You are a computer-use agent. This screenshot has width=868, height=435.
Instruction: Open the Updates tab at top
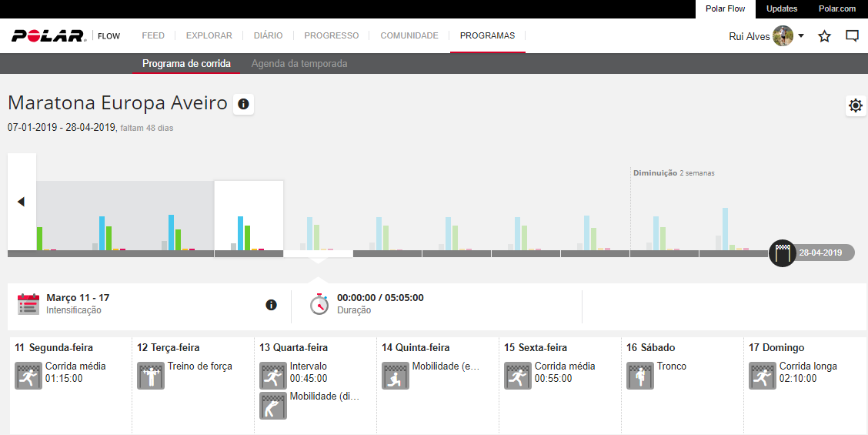click(x=782, y=8)
